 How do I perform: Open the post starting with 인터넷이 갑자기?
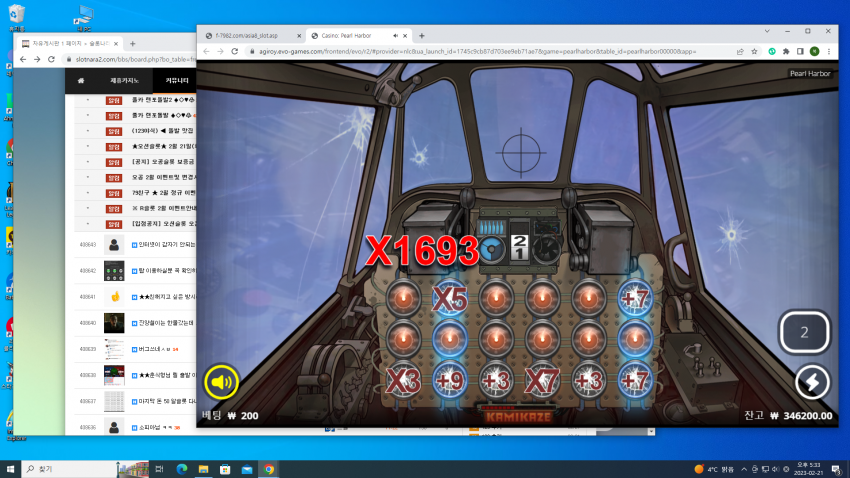click(x=168, y=245)
